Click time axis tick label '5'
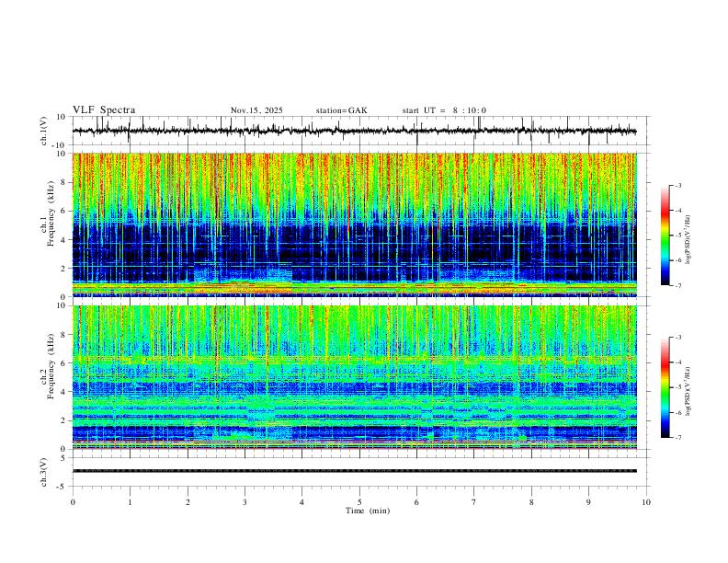728x563 pixels. point(359,502)
